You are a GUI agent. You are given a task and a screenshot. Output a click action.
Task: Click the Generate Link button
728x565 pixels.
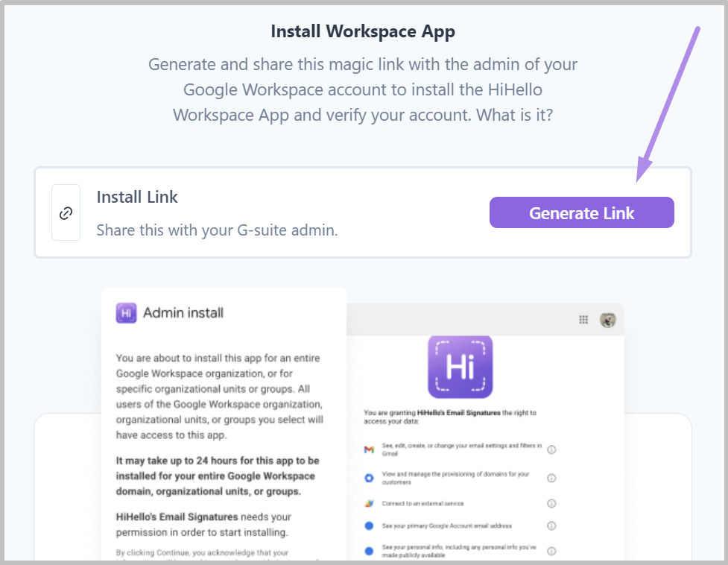(582, 212)
